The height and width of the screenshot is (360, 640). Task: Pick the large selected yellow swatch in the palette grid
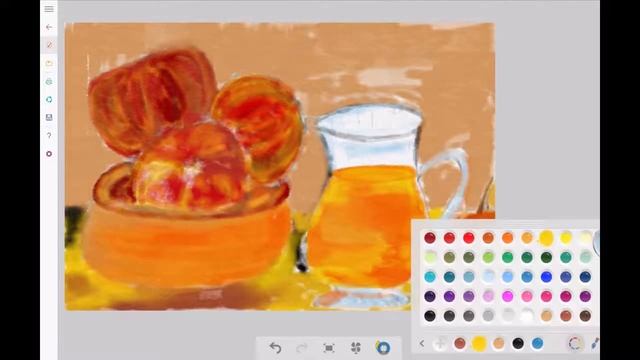pos(547,238)
